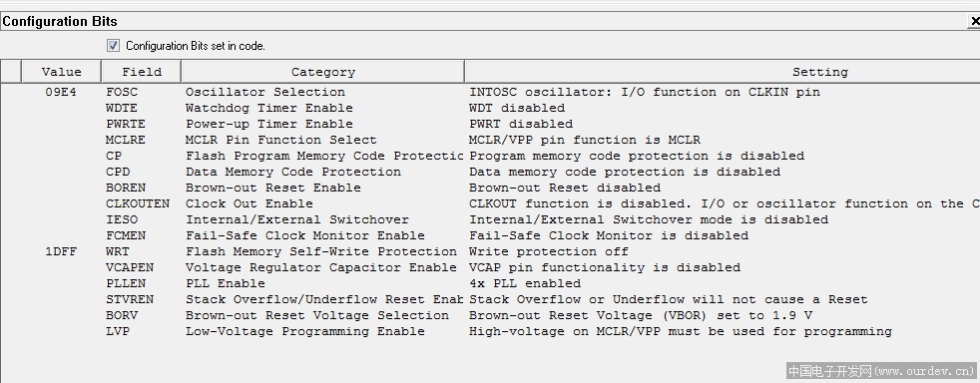This screenshot has height=383, width=980.
Task: Click the 1DFF configuration word value
Action: point(61,251)
